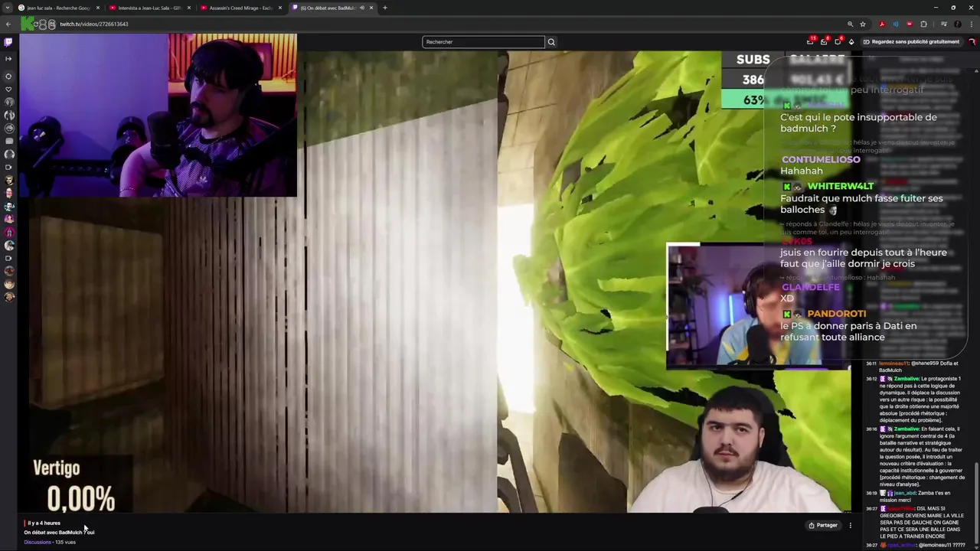
Task: Open the blue sound-wave extension icon
Action: point(896,24)
